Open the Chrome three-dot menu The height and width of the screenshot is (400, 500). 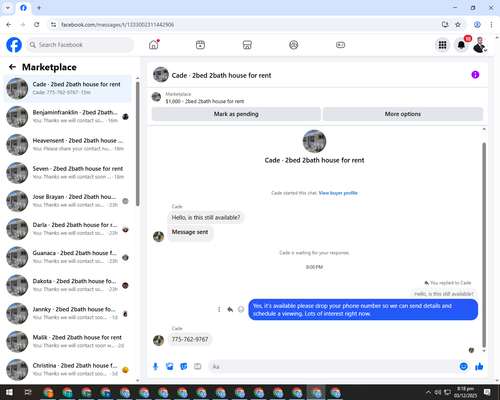(491, 25)
